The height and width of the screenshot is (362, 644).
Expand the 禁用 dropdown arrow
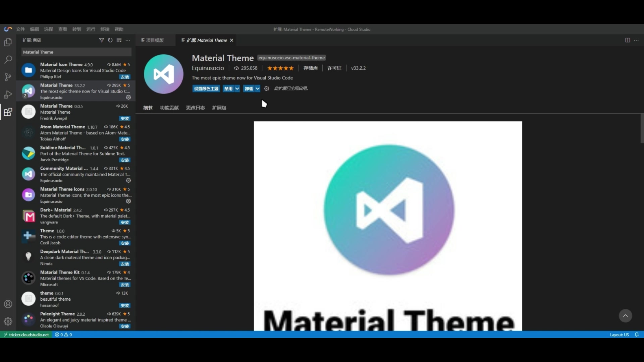(x=237, y=88)
